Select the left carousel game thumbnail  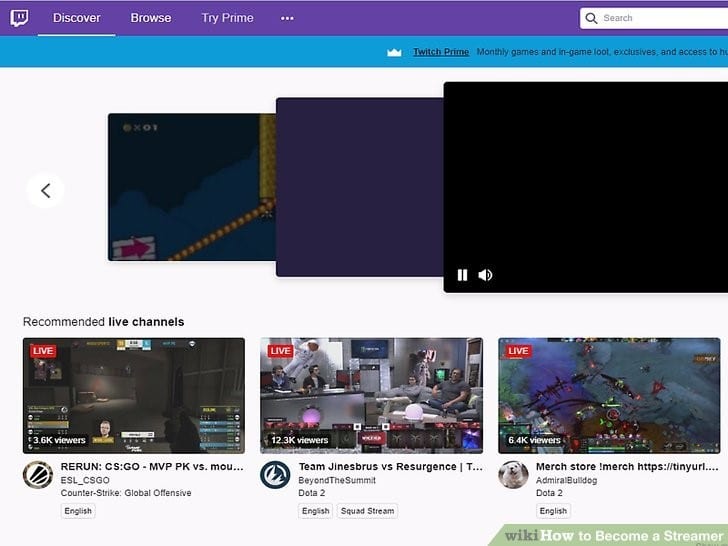tap(190, 187)
